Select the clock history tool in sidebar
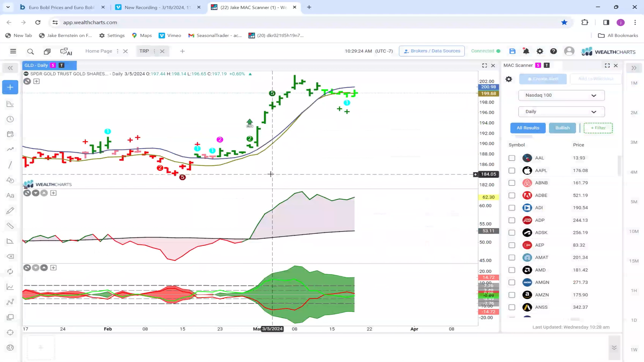 click(10, 119)
